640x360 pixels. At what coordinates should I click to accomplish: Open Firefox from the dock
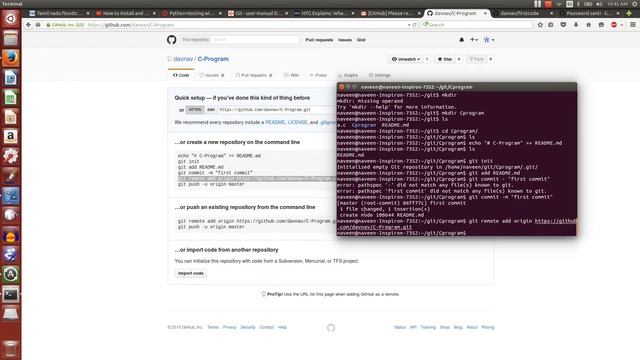click(11, 58)
